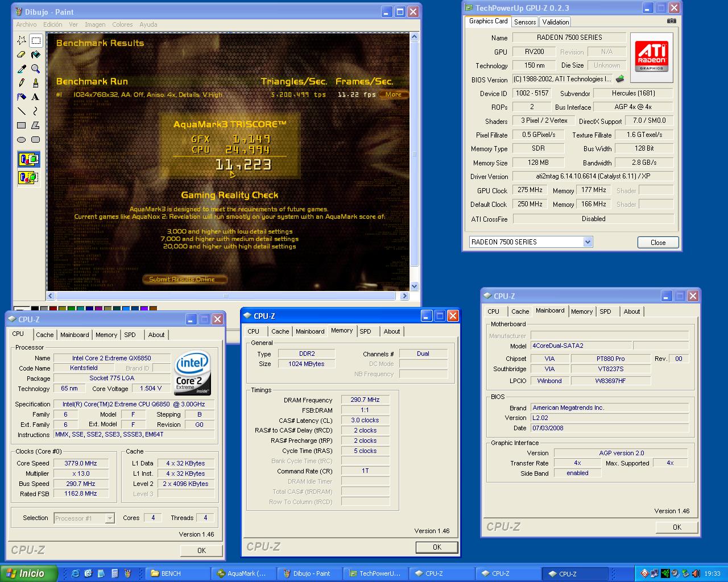The width and height of the screenshot is (728, 582).
Task: Select the Text tool in Paint
Action: point(35,97)
